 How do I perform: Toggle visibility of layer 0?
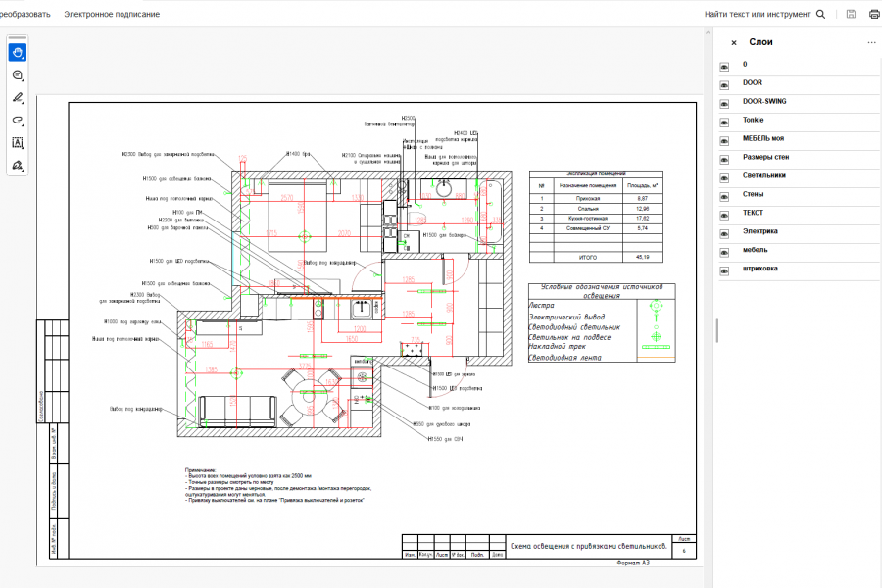tap(724, 67)
